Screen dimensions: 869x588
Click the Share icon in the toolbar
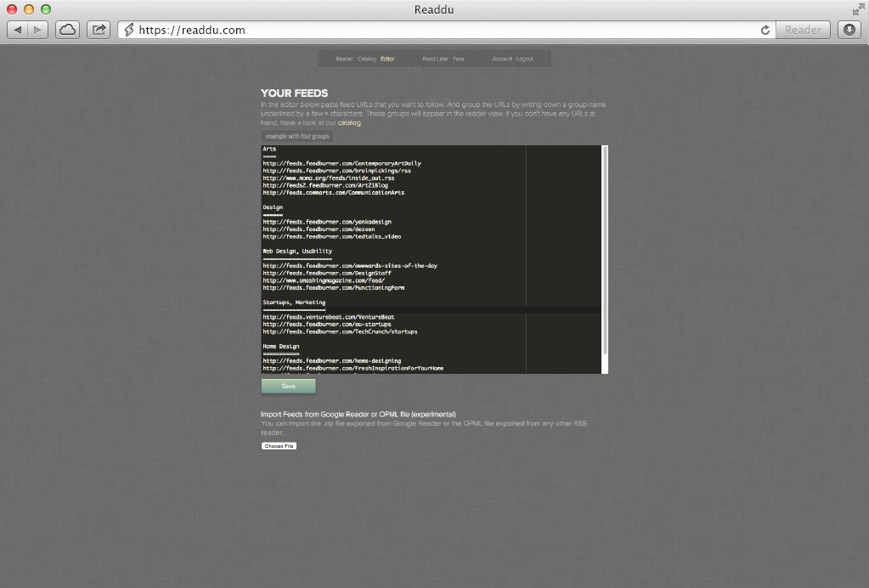[99, 30]
